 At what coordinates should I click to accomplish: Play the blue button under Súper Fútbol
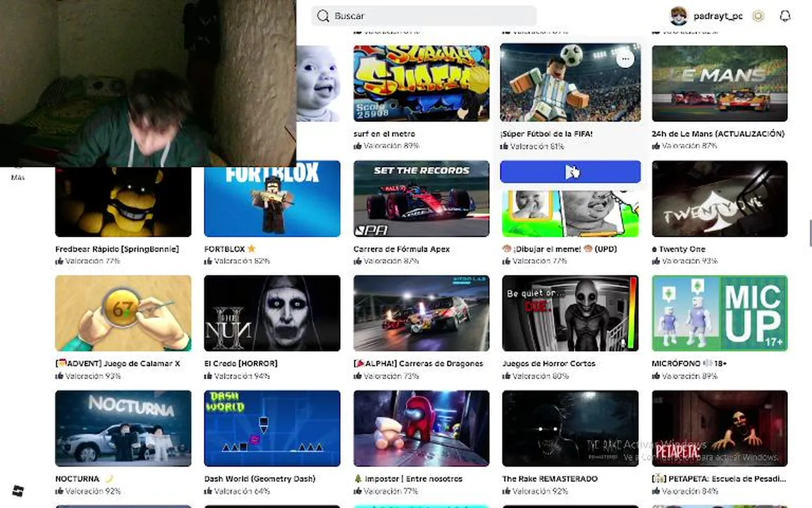coord(570,171)
